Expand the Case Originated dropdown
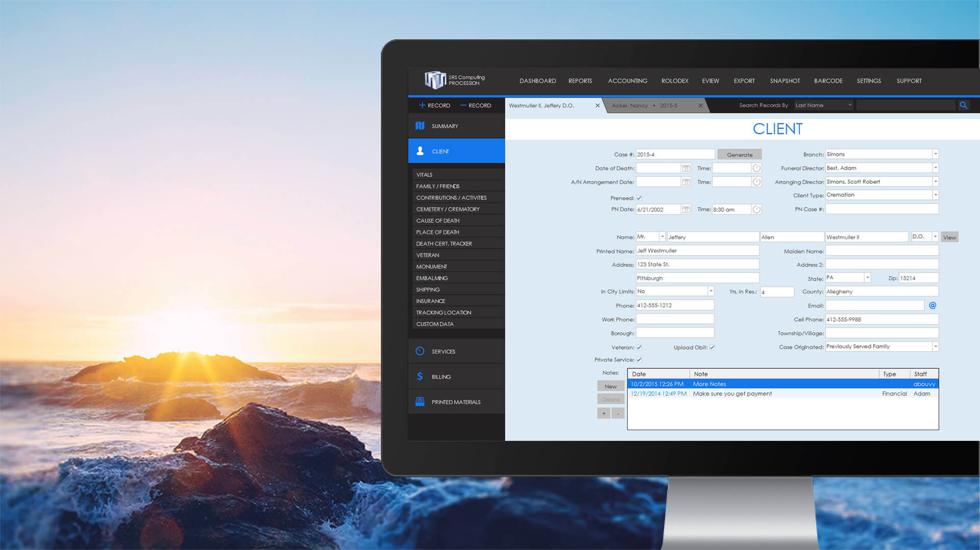 coord(935,346)
